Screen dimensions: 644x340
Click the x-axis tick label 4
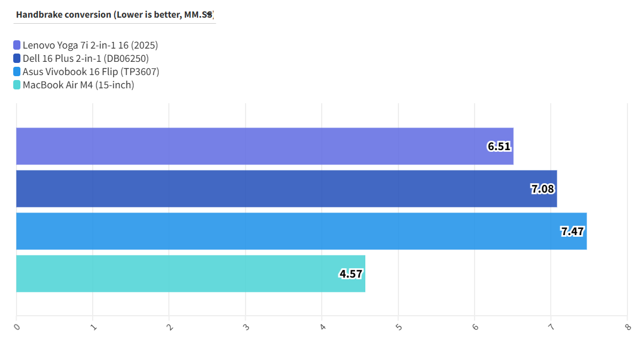322,327
